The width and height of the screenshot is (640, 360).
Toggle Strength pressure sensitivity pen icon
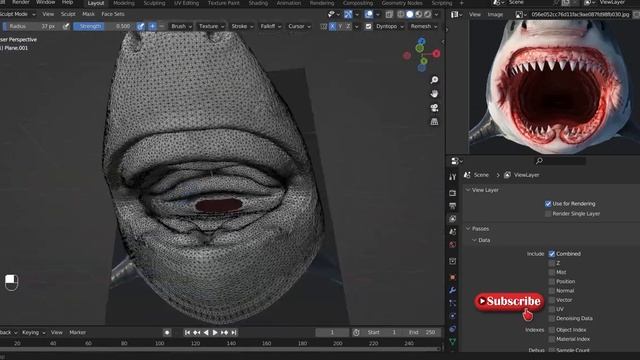(140, 26)
